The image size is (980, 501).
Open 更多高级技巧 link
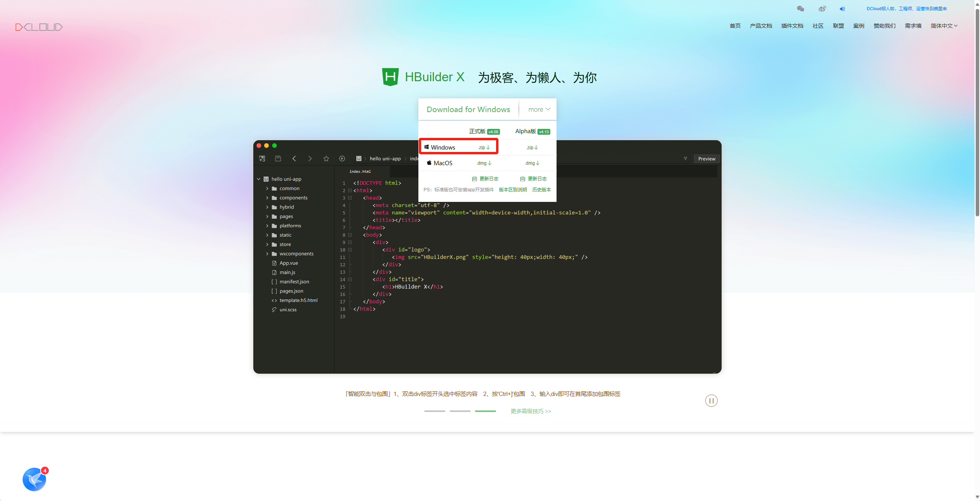pyautogui.click(x=531, y=411)
